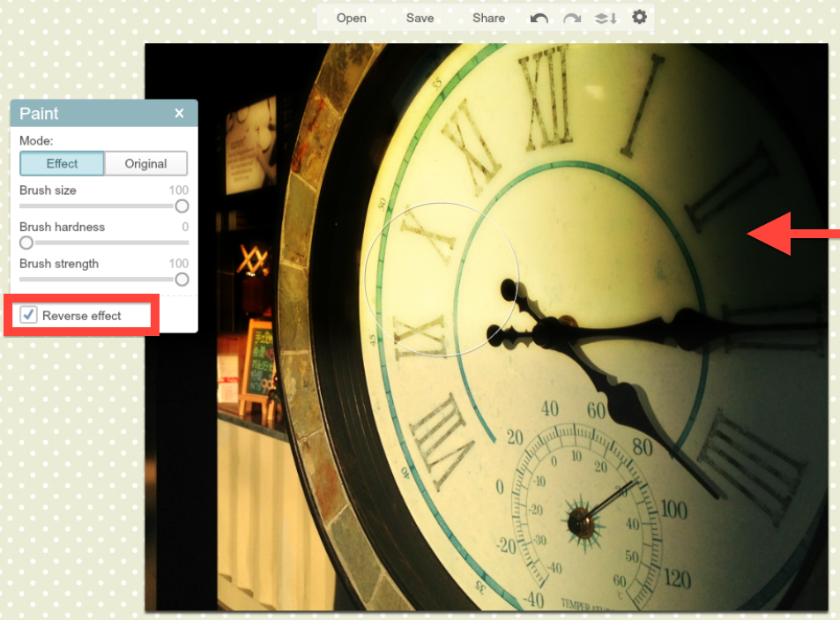This screenshot has height=620, width=840.
Task: Click the Brush strength value 100
Action: click(179, 264)
